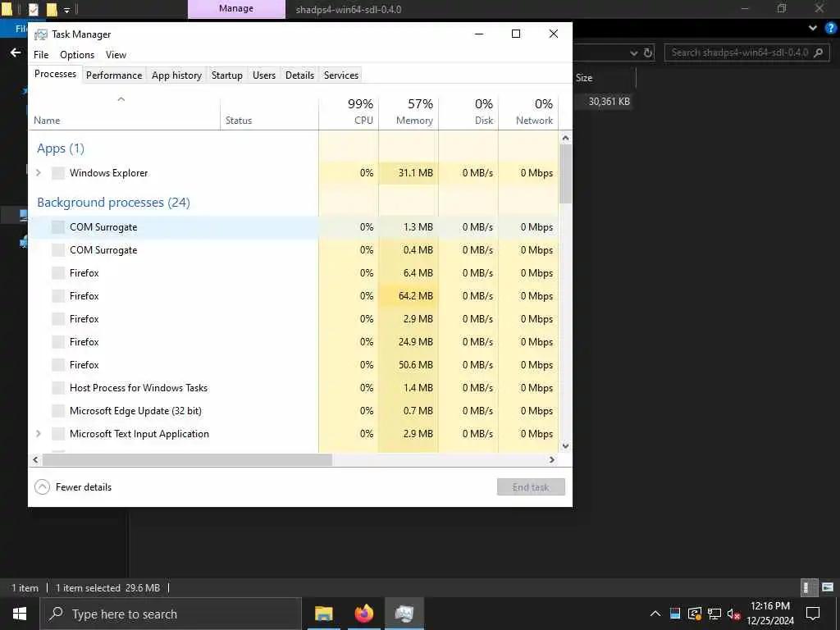Click the Firefox process using 6.4 MB
This screenshot has width=840, height=630.
tap(294, 273)
